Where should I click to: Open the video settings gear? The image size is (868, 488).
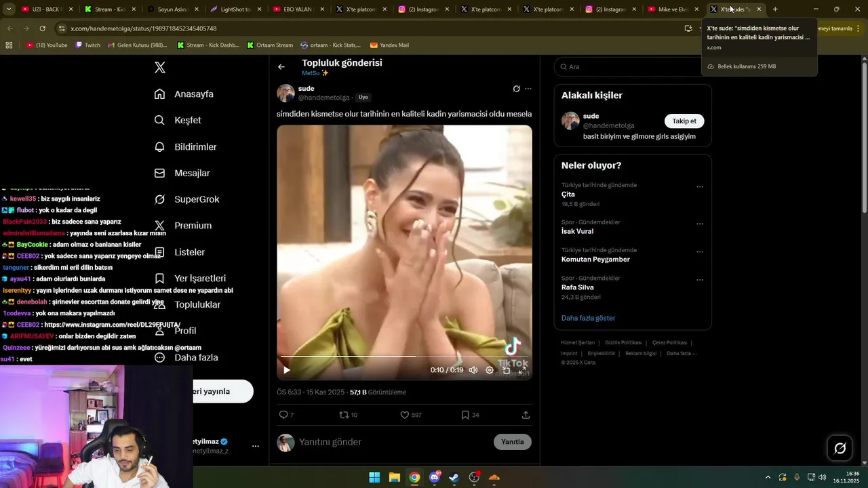(x=490, y=370)
